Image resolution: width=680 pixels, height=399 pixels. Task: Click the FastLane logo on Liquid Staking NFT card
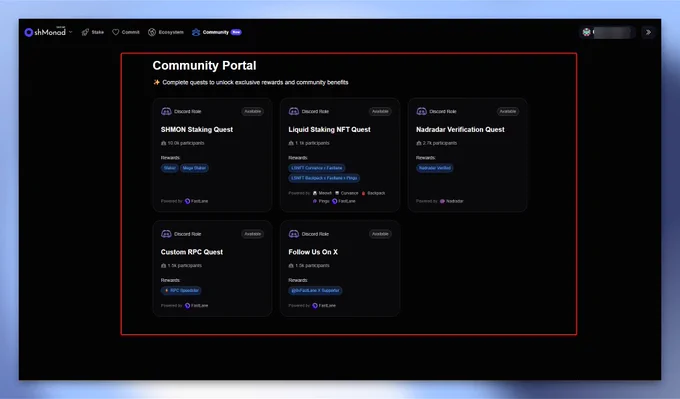[334, 201]
